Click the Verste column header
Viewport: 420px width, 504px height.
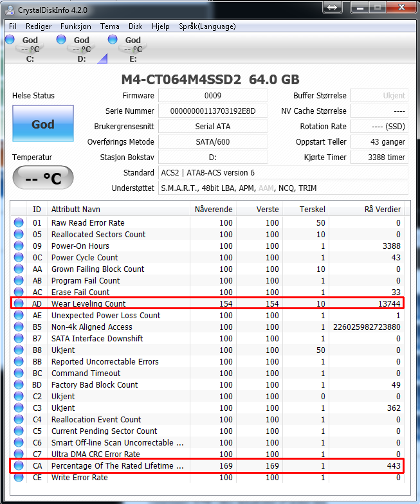point(260,210)
